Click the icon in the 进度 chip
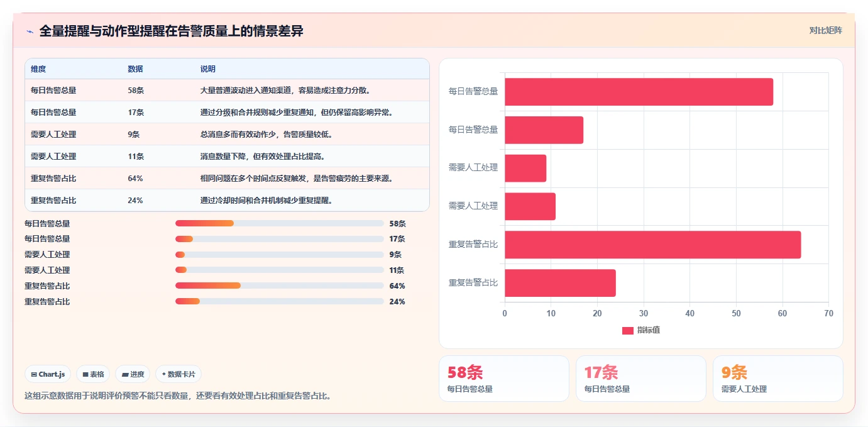The width and height of the screenshot is (868, 427). point(125,374)
